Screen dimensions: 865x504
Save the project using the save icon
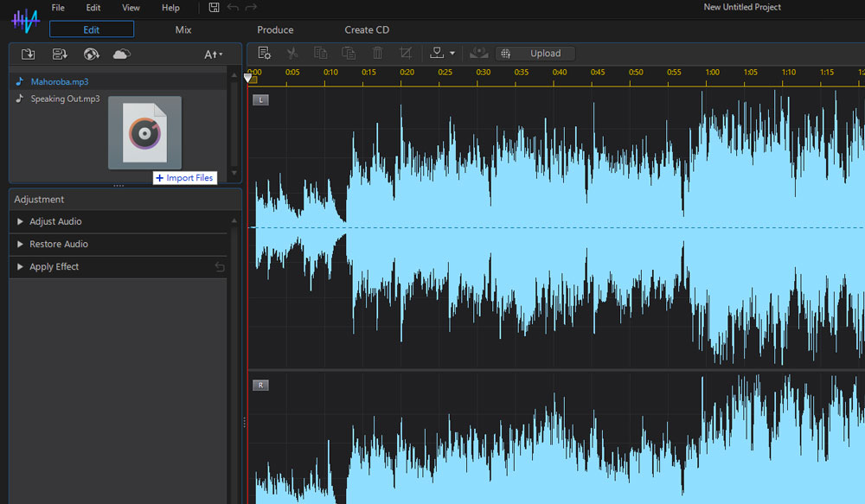point(214,7)
